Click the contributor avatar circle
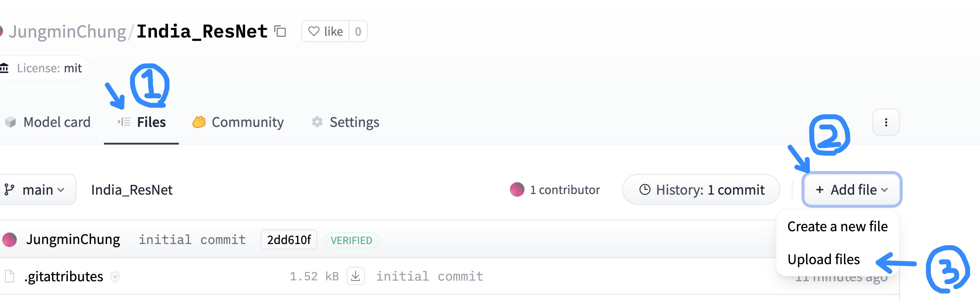This screenshot has height=302, width=980. point(517,189)
